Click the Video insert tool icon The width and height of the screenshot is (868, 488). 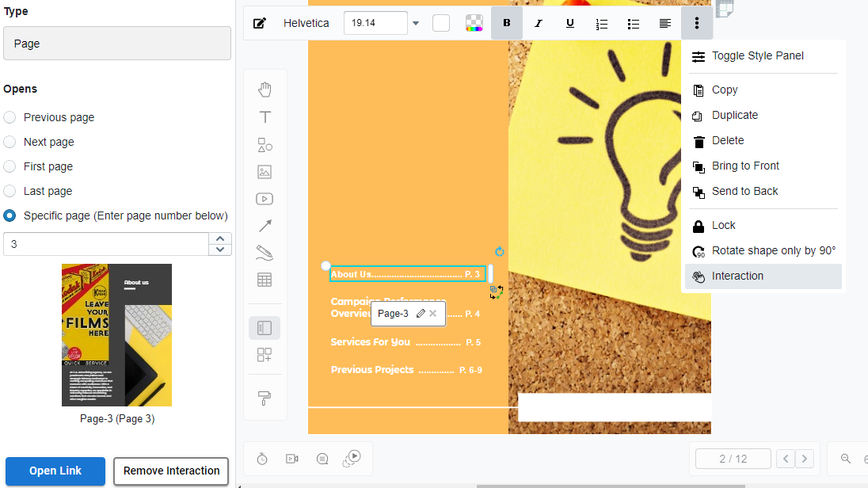pyautogui.click(x=265, y=199)
